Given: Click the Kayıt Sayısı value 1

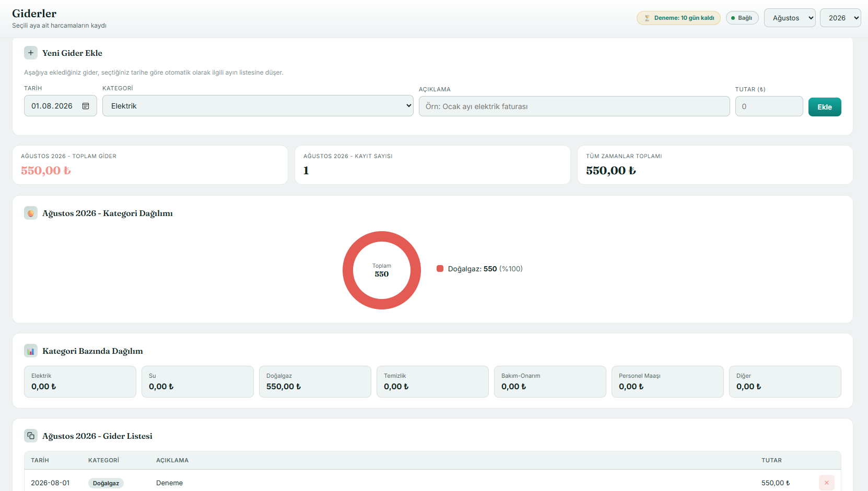Looking at the screenshot, I should click(x=306, y=171).
